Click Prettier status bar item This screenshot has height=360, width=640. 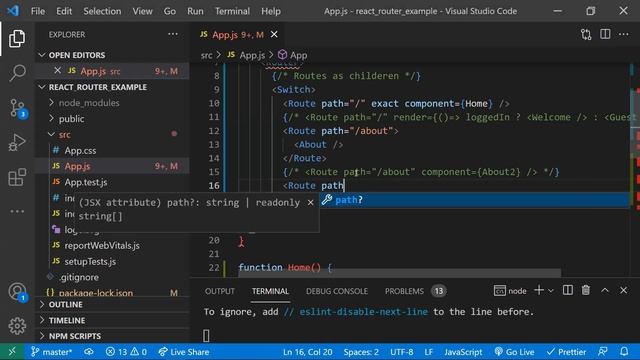566,351
